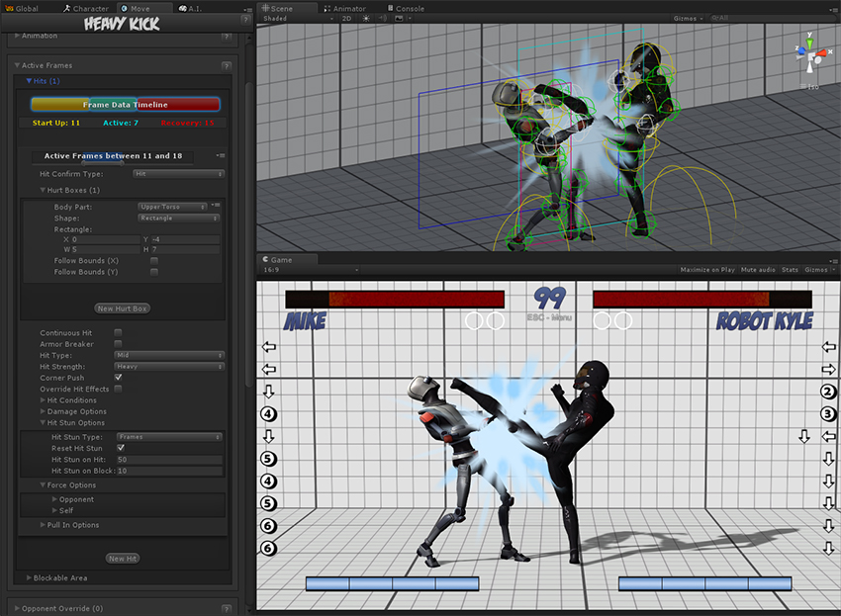
Task: Toggle the Continuous Hit checkbox
Action: (118, 332)
